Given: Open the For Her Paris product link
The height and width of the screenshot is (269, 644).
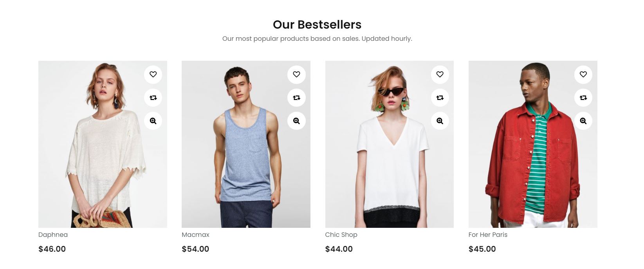Looking at the screenshot, I should [x=488, y=234].
